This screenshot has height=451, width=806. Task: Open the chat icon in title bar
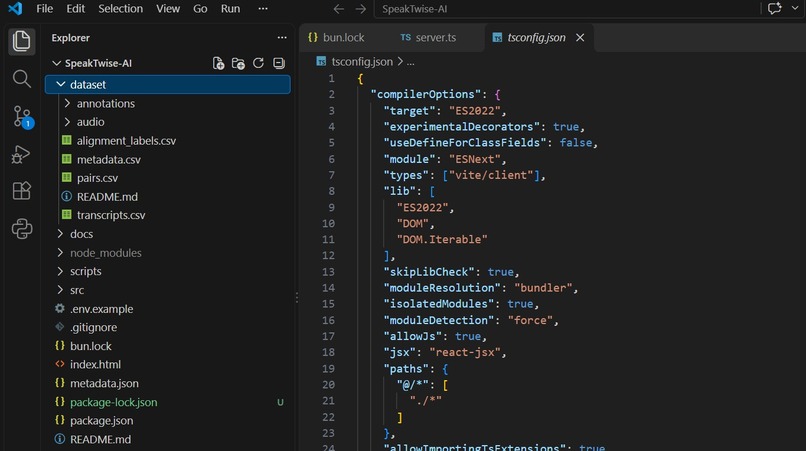tap(774, 9)
